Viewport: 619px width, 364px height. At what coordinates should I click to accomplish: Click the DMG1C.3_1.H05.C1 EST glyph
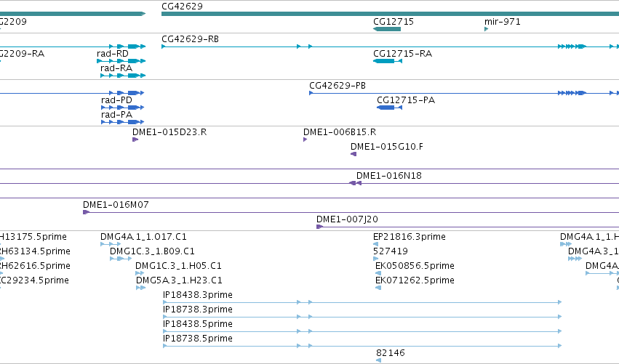point(140,273)
